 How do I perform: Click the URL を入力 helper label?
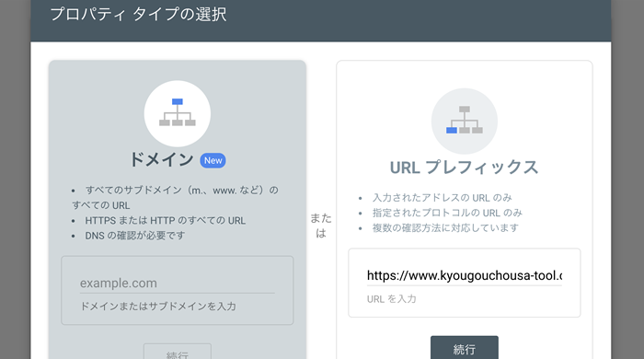pos(391,299)
